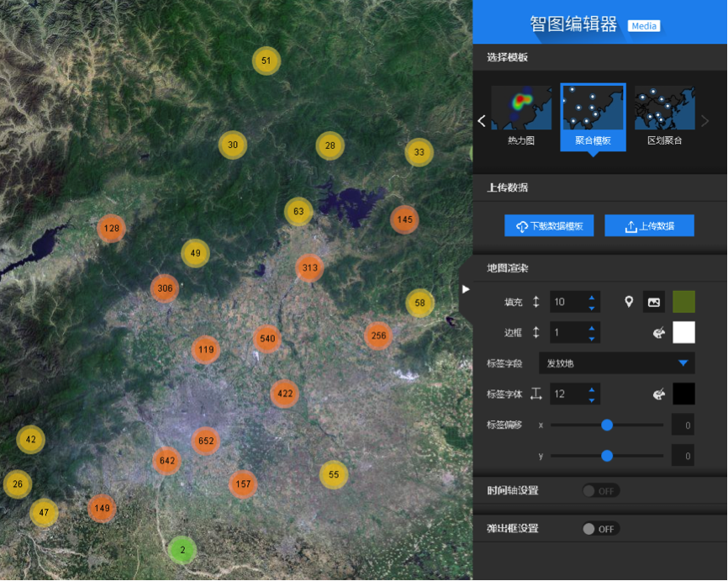This screenshot has width=728, height=581.
Task: Click cluster marker 157
Action: 243,484
